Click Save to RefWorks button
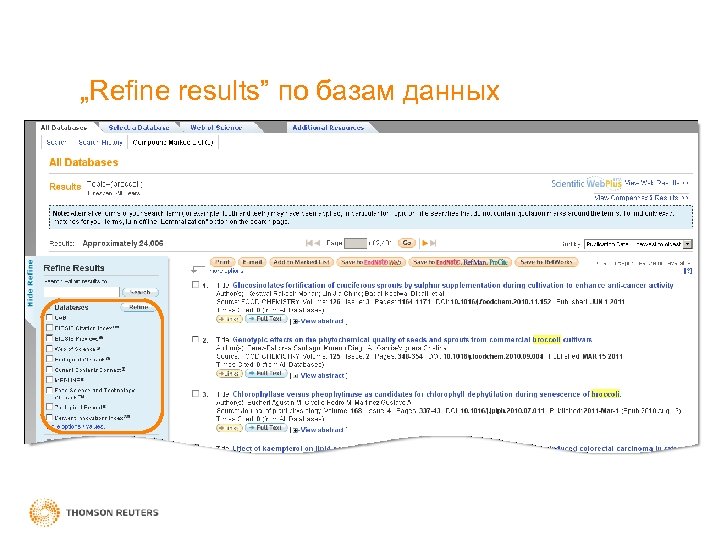720x540 pixels. [x=546, y=262]
